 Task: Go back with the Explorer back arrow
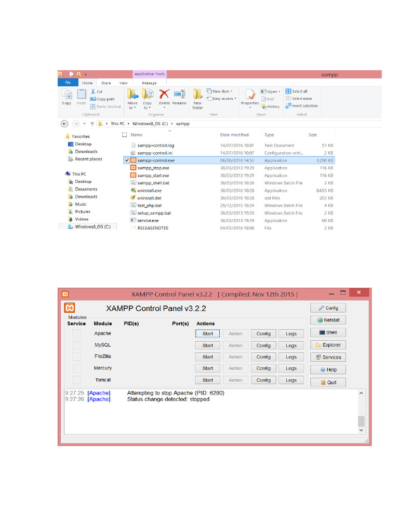(64, 124)
